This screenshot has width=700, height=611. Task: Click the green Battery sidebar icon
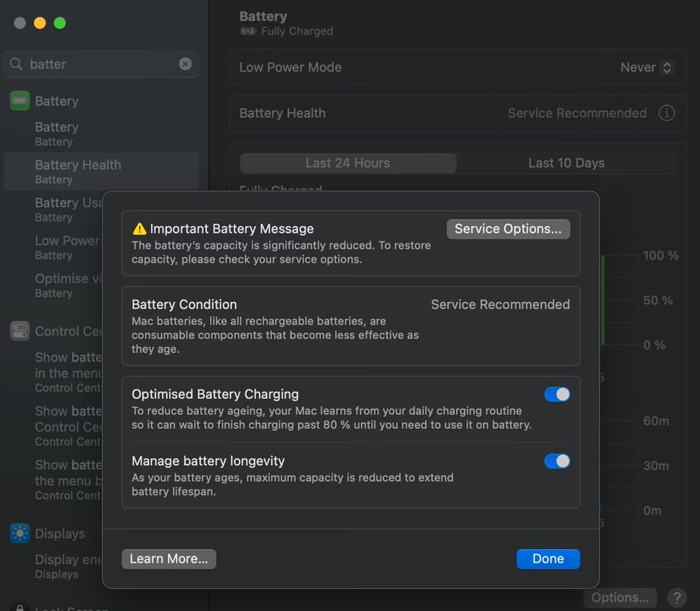(20, 101)
